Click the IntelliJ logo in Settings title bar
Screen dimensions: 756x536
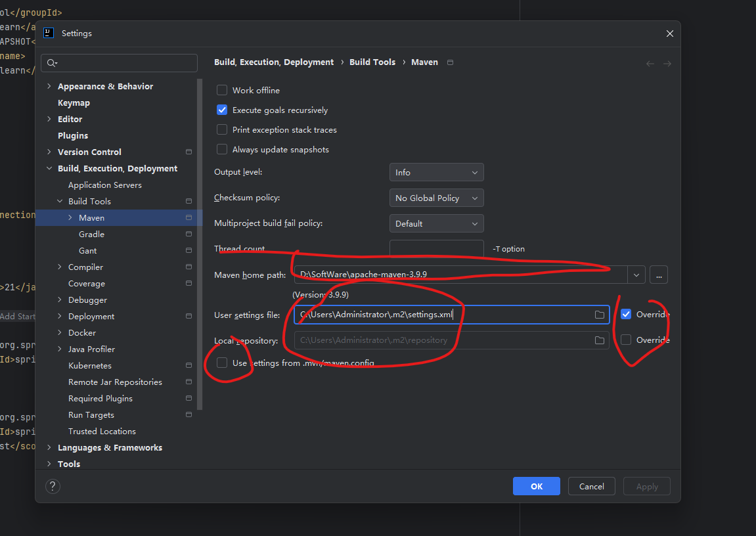48,33
